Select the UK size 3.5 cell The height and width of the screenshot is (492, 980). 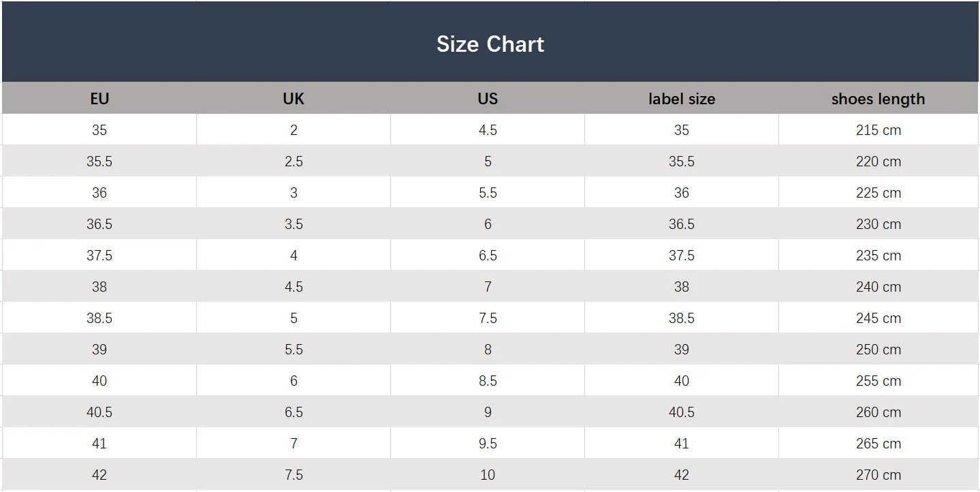294,224
